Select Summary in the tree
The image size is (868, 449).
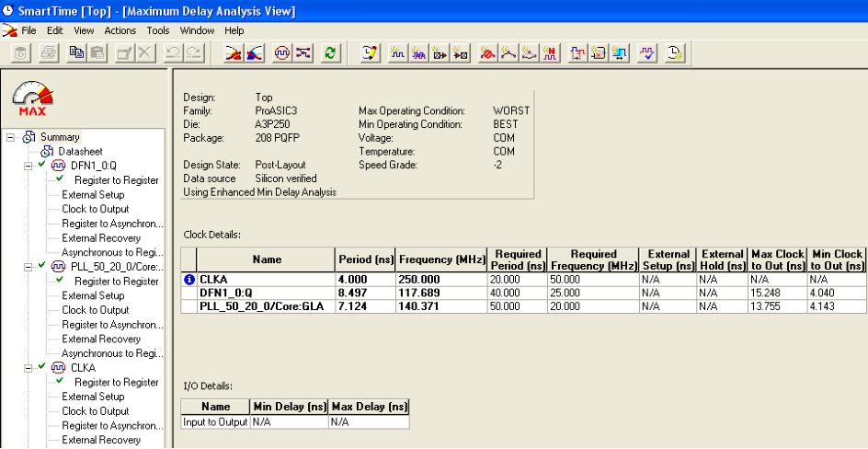60,137
